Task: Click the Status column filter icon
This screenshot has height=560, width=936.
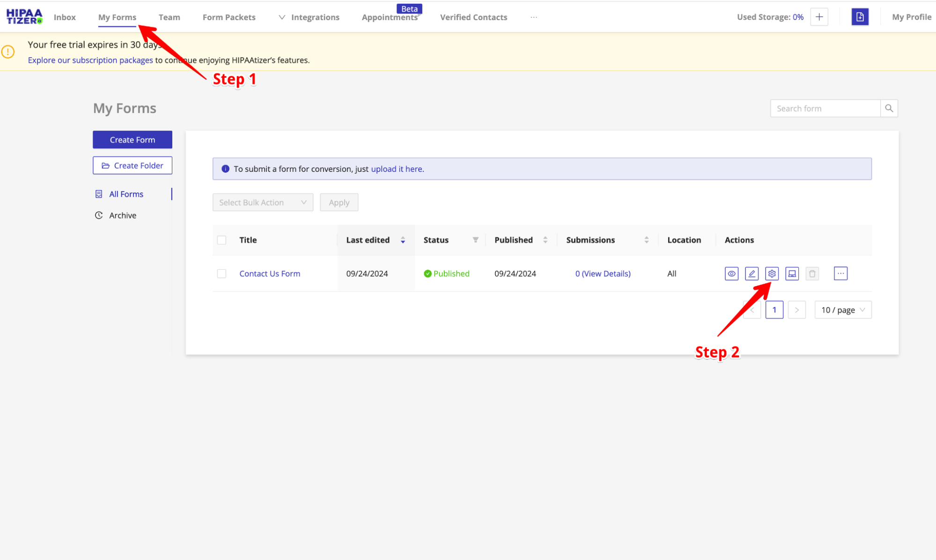Action: tap(475, 240)
